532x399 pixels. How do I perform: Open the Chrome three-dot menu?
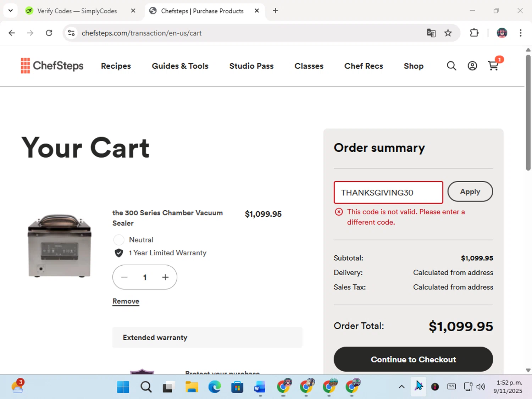(x=521, y=33)
